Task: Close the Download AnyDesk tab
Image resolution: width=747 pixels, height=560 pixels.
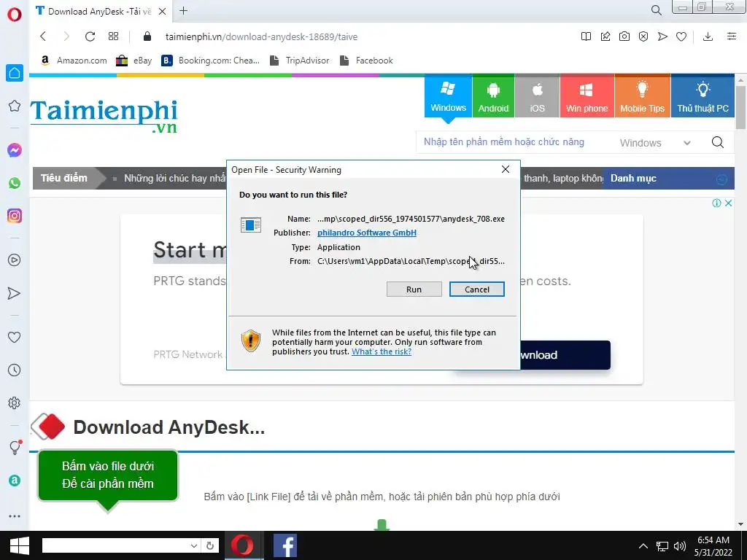Action: (x=162, y=11)
